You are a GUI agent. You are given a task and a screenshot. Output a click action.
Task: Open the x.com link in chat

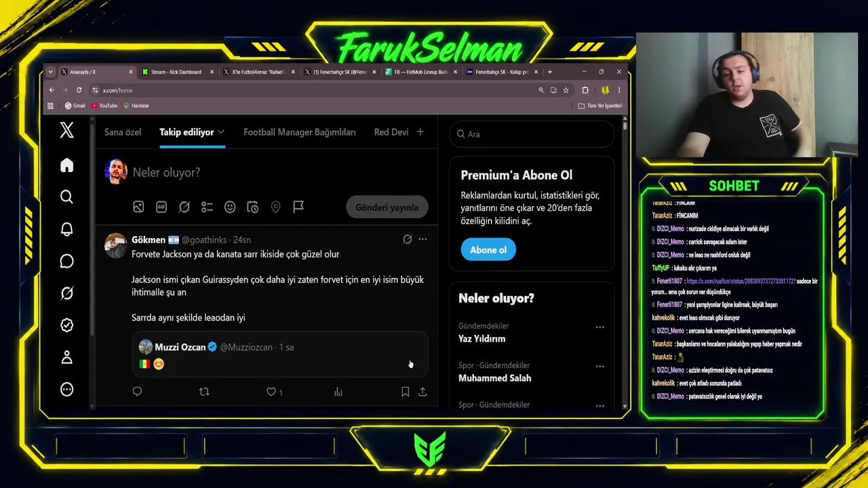click(741, 281)
